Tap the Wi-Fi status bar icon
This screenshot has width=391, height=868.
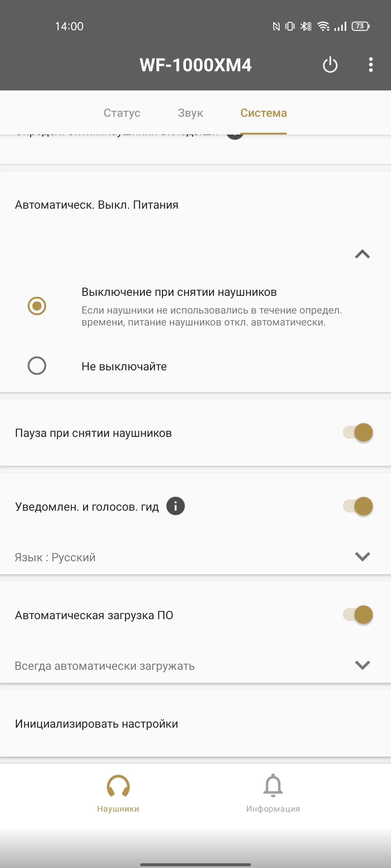coord(323,26)
